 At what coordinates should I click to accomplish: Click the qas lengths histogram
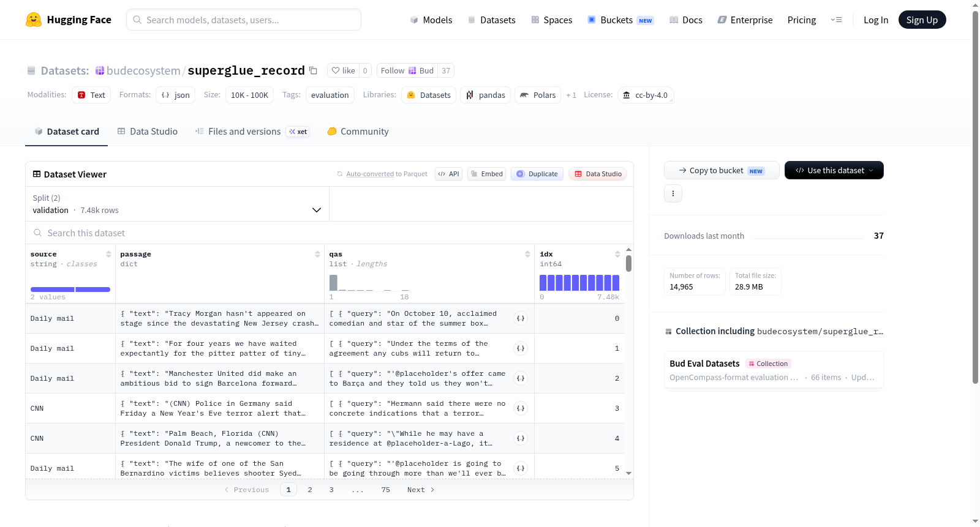coord(369,283)
